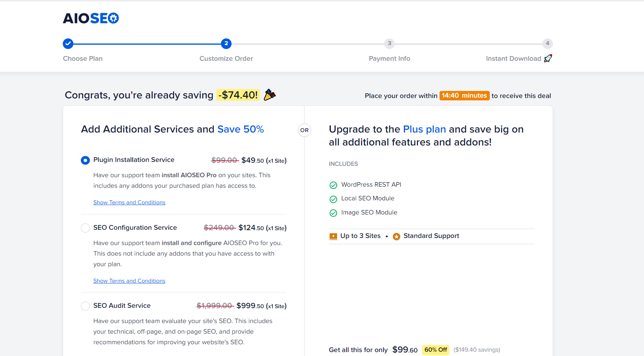Click the 14:40 minutes countdown badge
644x356 pixels.
point(464,95)
